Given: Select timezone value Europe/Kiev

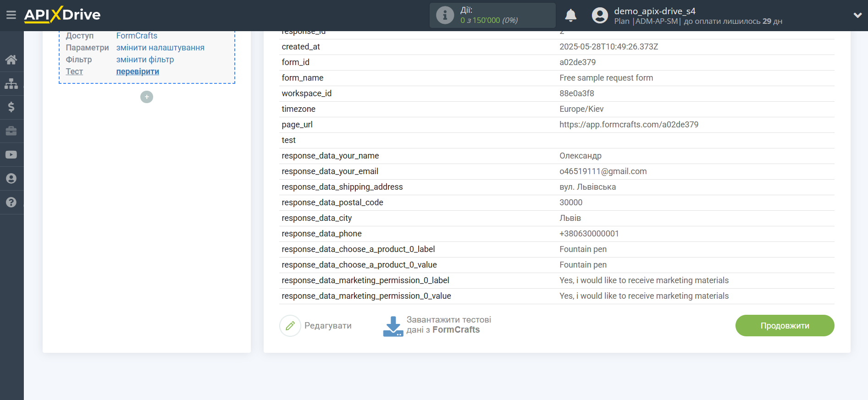Looking at the screenshot, I should pos(581,109).
